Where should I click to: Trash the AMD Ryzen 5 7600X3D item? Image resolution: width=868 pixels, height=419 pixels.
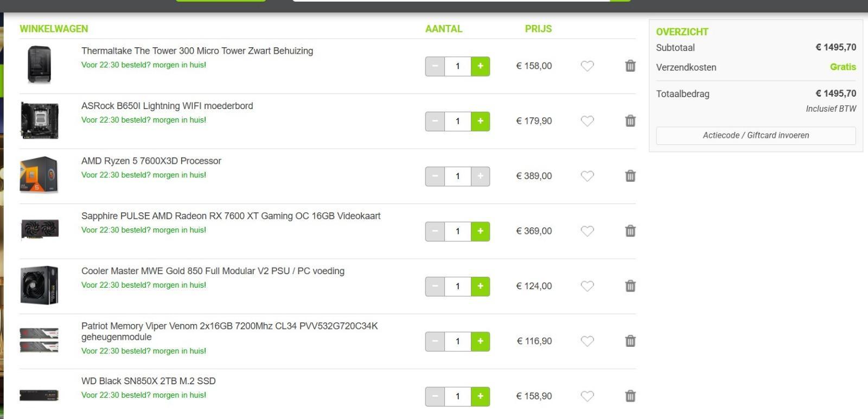(x=630, y=176)
